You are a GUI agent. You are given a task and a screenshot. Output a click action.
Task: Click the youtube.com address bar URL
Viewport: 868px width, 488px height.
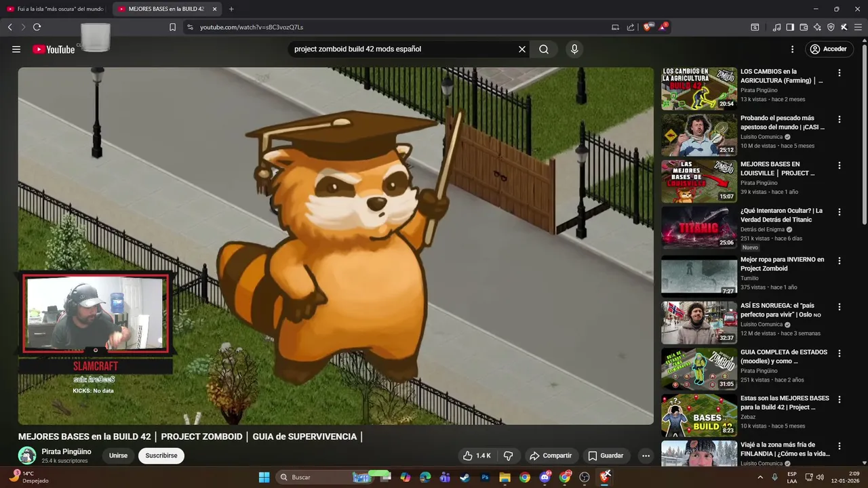coord(252,27)
